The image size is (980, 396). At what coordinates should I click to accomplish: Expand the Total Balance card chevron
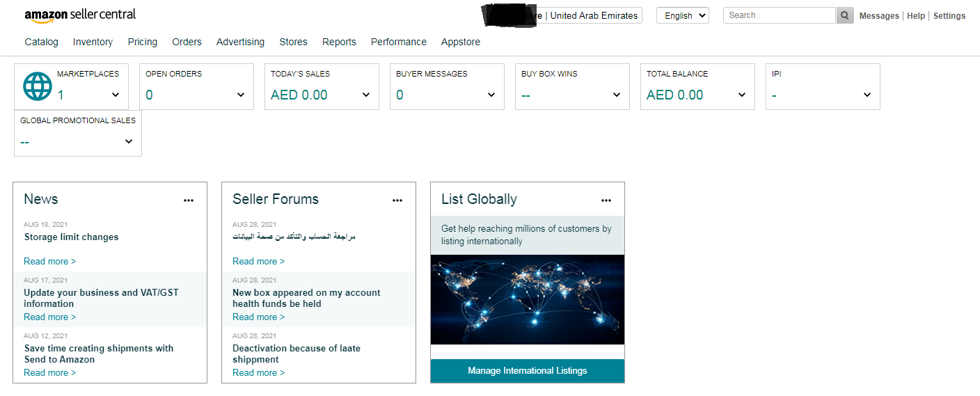coord(742,95)
